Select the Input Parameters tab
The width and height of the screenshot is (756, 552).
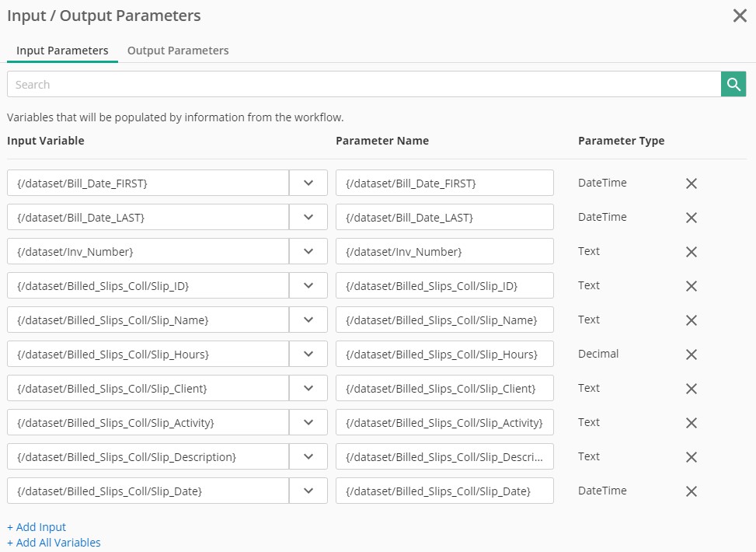tap(62, 51)
